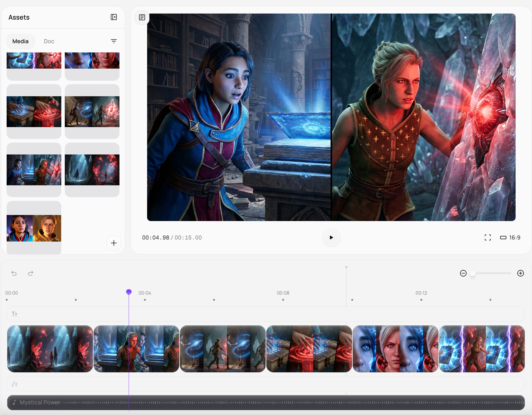Play the video preview

pos(331,237)
